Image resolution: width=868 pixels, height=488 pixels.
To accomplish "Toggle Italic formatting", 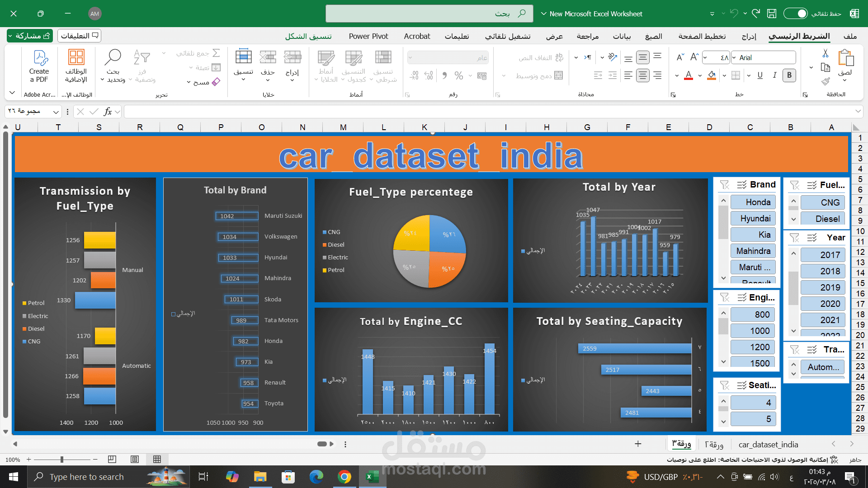I will (x=775, y=75).
